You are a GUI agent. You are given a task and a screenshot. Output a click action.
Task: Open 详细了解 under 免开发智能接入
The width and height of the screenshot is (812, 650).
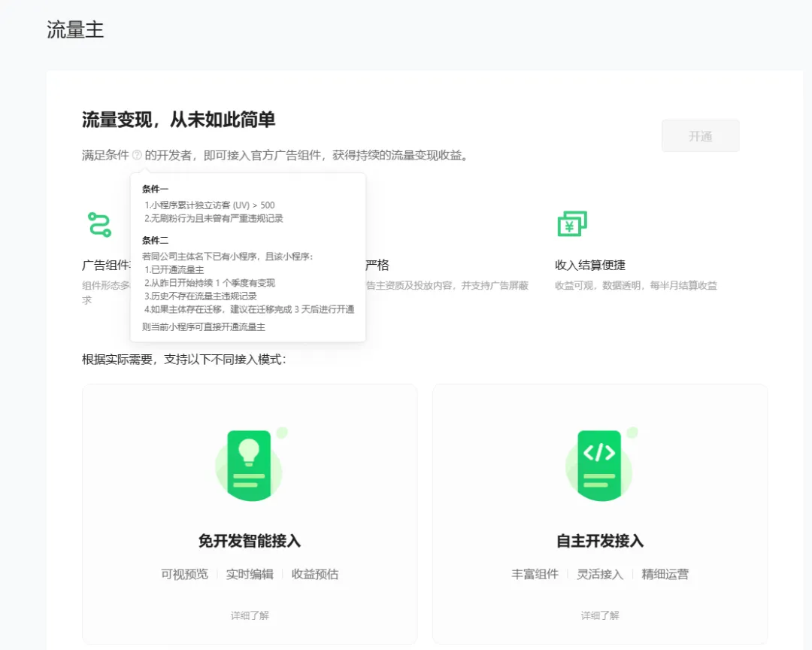tap(250, 615)
